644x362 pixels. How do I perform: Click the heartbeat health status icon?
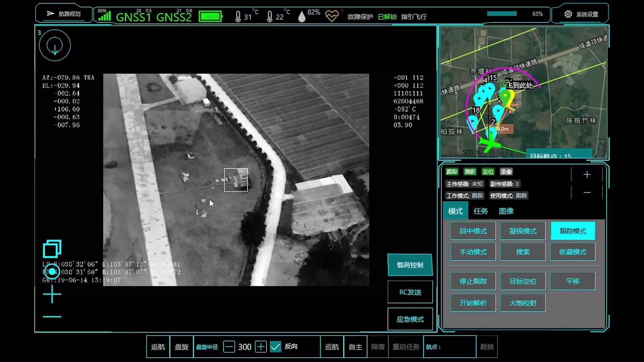[332, 16]
